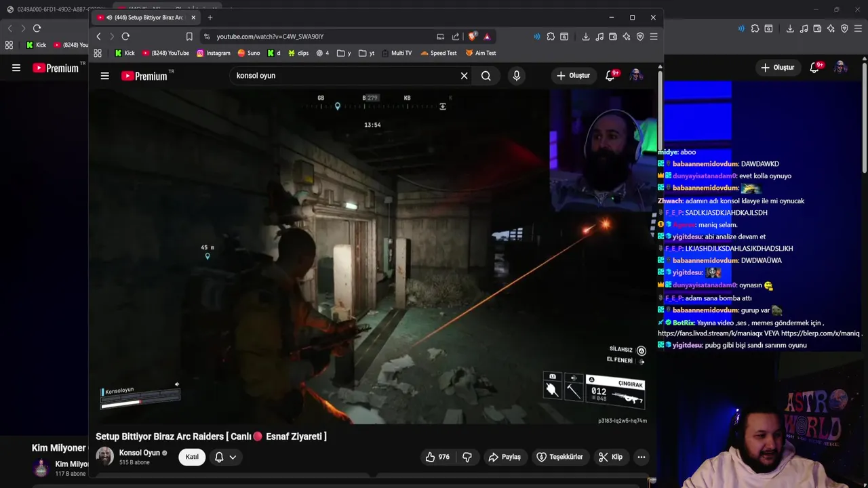Open Leo AI sparkle icon in the front toolbar
868x488 pixels.
[x=627, y=37]
